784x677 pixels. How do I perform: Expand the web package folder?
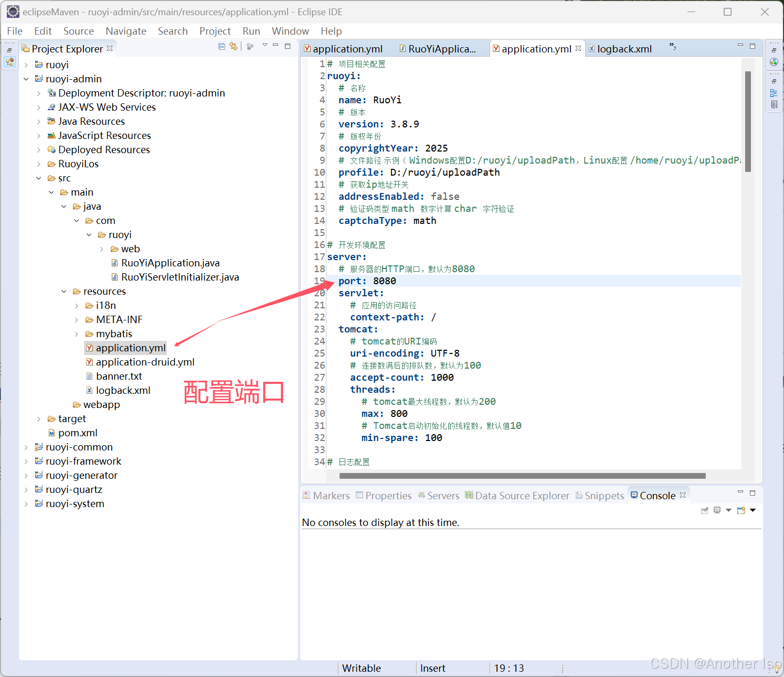(x=102, y=249)
